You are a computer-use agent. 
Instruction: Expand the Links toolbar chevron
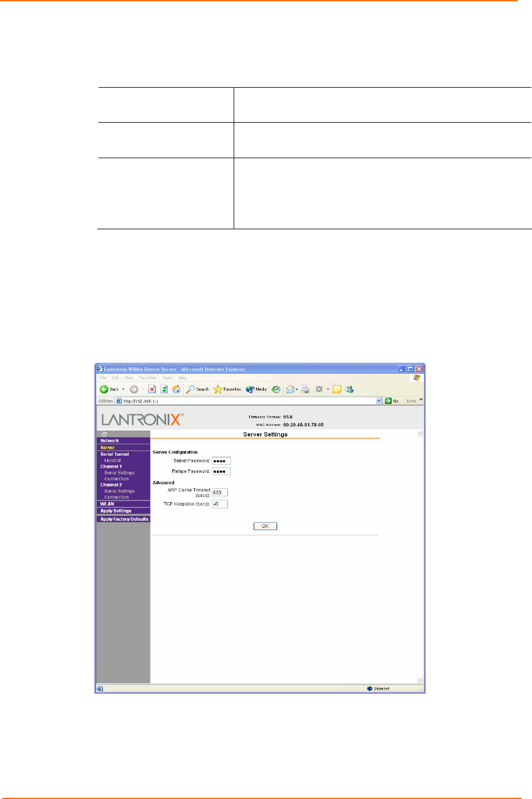click(421, 400)
